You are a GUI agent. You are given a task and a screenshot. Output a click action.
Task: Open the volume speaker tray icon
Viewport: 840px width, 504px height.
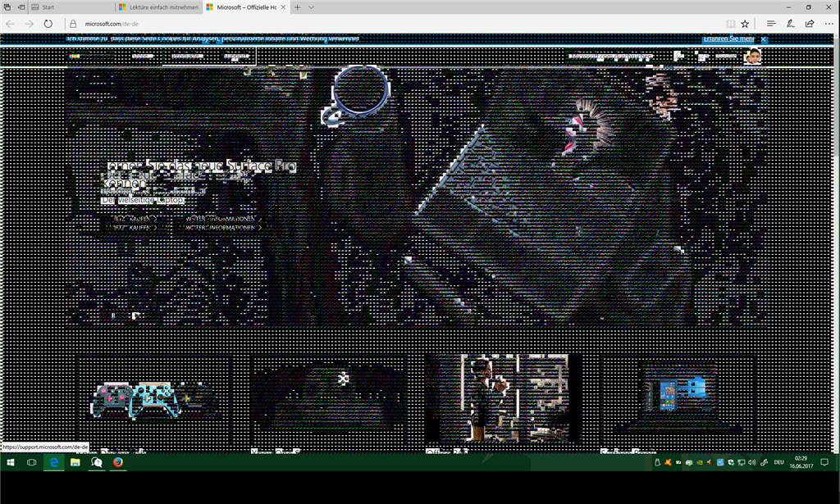point(752,462)
